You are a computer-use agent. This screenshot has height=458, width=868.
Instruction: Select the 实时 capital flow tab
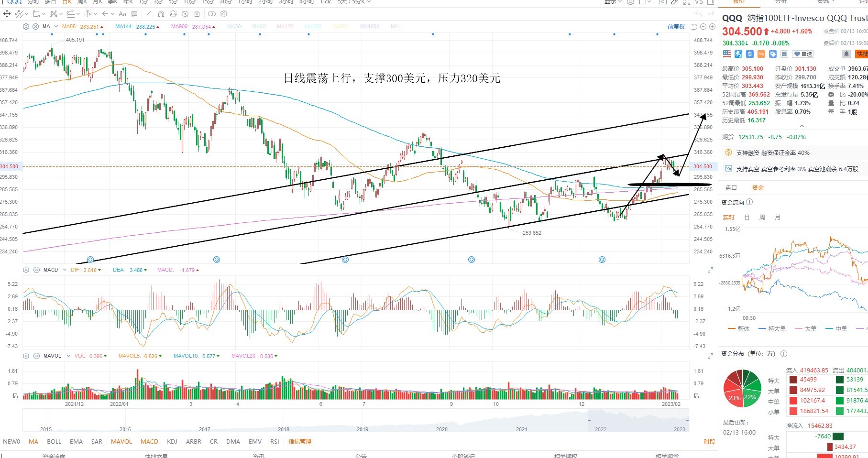728,218
